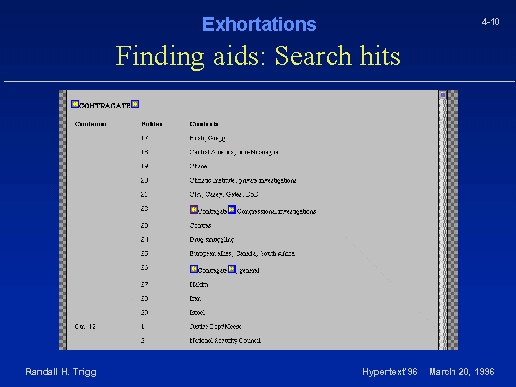
Task: Click previous-hit arrow before Contragate general
Action: 194,269
